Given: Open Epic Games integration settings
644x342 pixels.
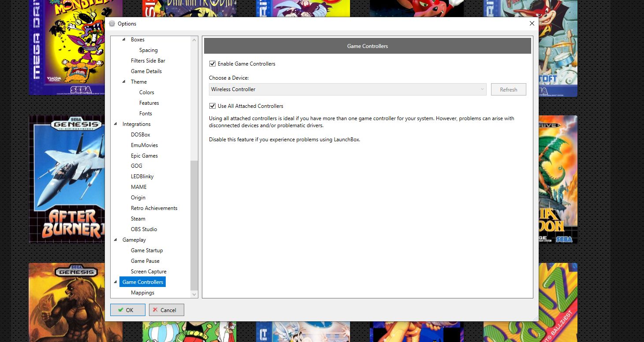Looking at the screenshot, I should 144,156.
